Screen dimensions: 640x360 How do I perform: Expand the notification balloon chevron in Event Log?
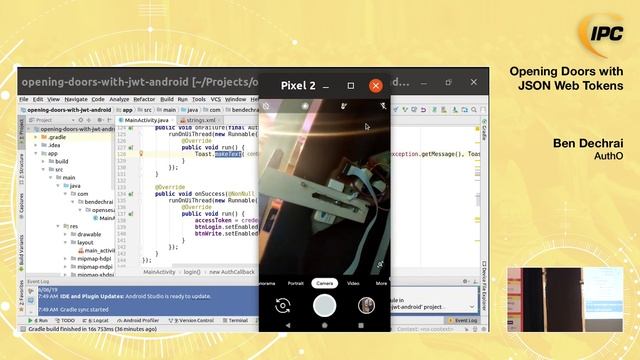[472, 307]
